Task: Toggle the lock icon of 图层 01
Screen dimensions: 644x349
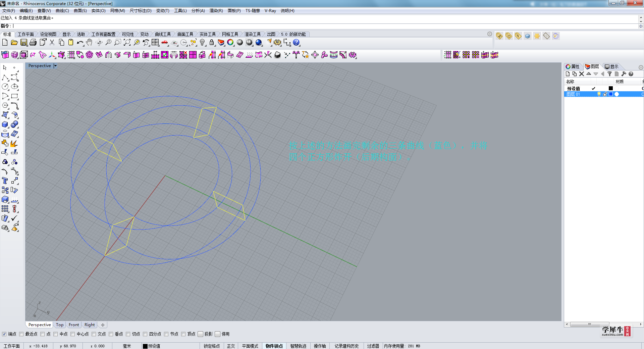Action: click(605, 94)
